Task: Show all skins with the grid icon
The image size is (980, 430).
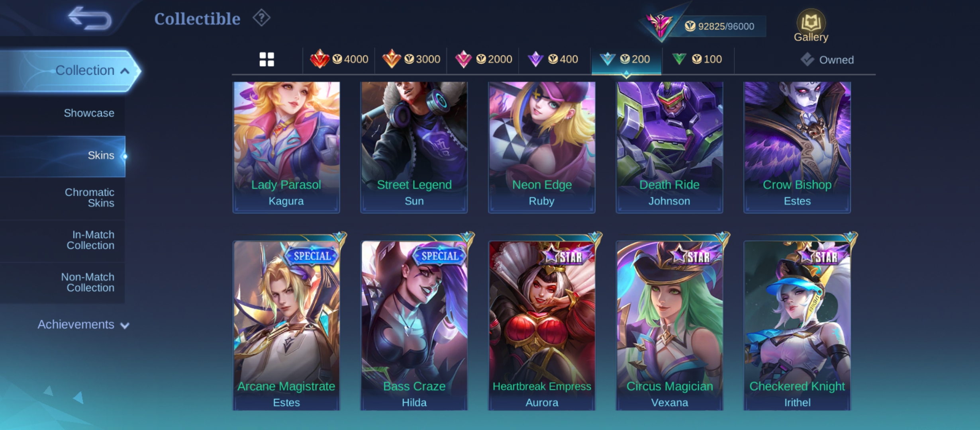Action: point(267,59)
